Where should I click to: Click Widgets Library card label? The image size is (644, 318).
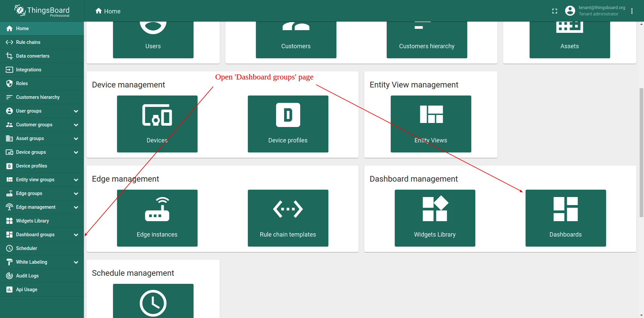pyautogui.click(x=435, y=235)
